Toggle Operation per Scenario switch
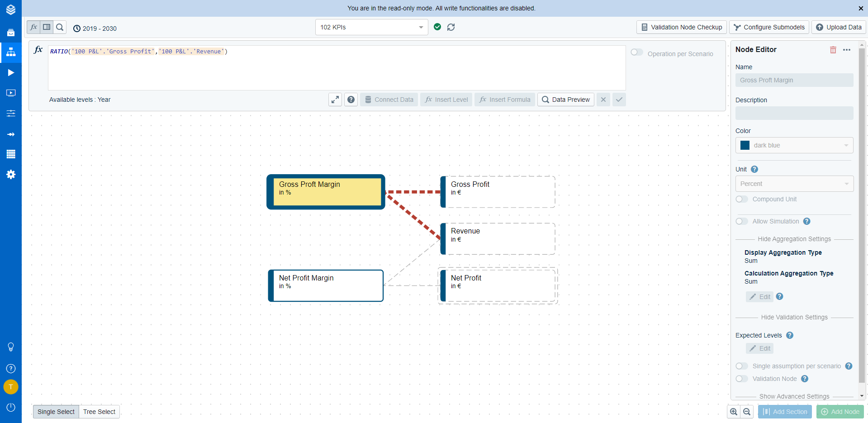 [x=637, y=52]
